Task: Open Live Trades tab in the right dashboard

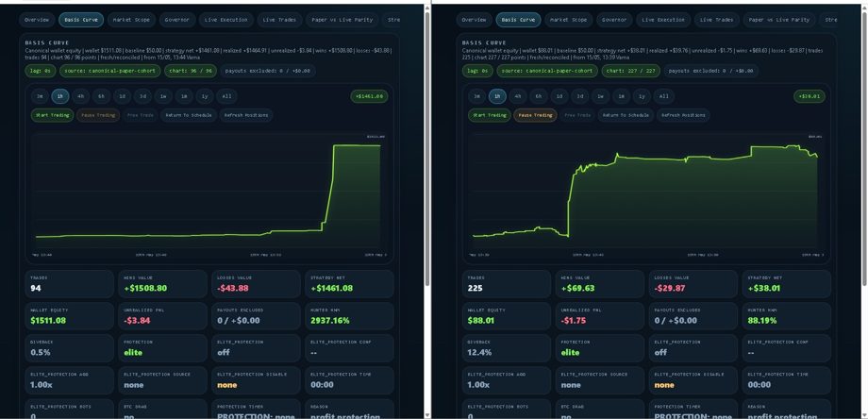Action: coord(716,20)
